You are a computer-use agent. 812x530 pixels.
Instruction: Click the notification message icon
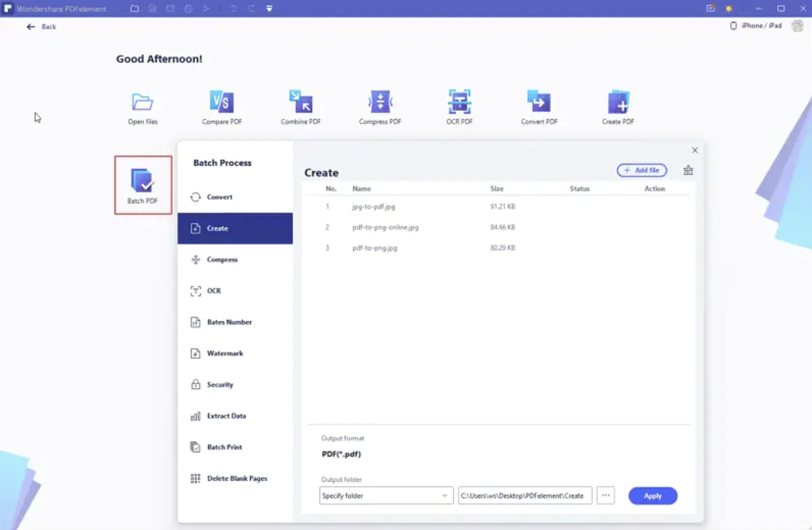tap(711, 8)
